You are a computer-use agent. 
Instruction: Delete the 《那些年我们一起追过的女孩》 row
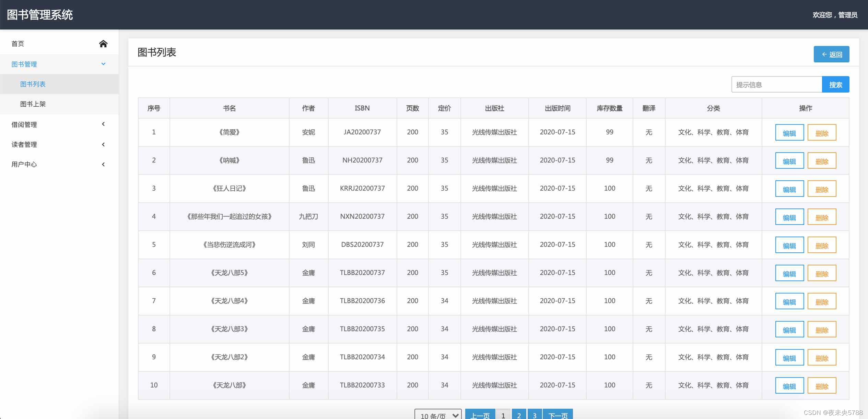click(822, 217)
